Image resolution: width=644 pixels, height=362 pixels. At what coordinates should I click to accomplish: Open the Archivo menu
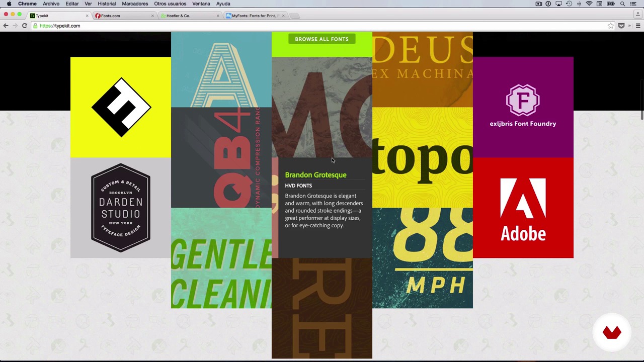point(51,4)
